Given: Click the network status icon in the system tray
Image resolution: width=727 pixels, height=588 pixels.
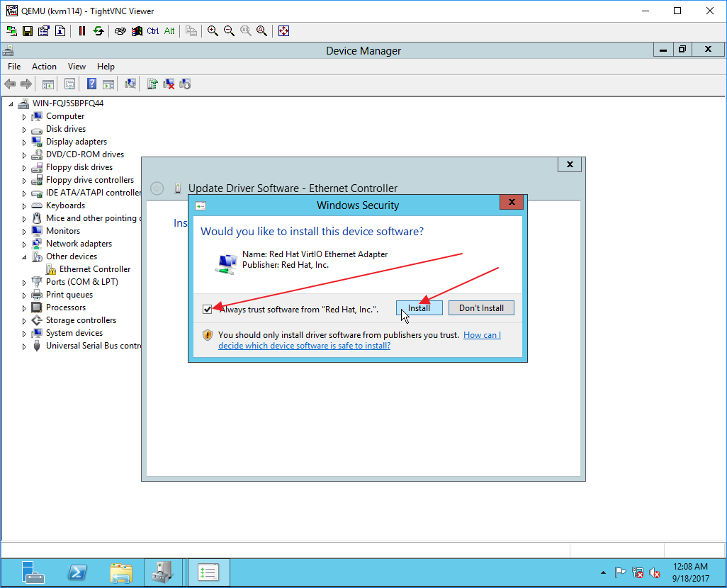Looking at the screenshot, I should 638,573.
